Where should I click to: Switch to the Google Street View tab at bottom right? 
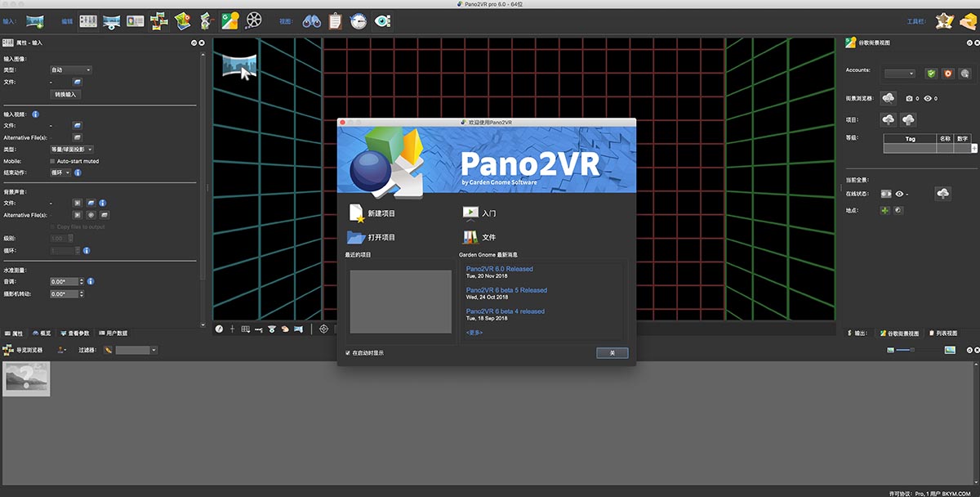898,334
